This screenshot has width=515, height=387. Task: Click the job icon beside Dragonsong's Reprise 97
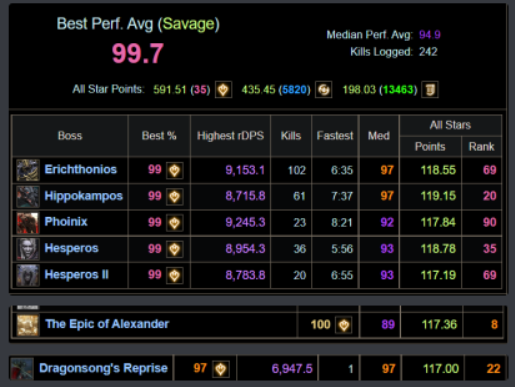(221, 369)
